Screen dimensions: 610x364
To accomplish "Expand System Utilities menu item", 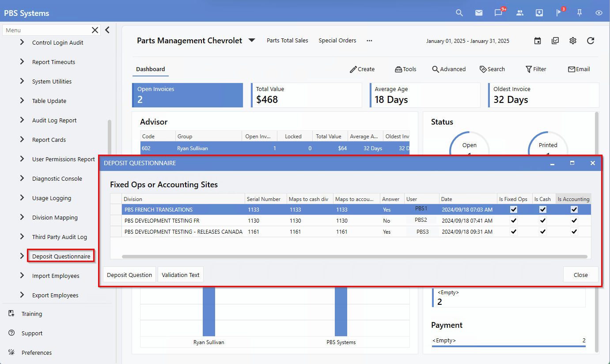I will pos(22,81).
